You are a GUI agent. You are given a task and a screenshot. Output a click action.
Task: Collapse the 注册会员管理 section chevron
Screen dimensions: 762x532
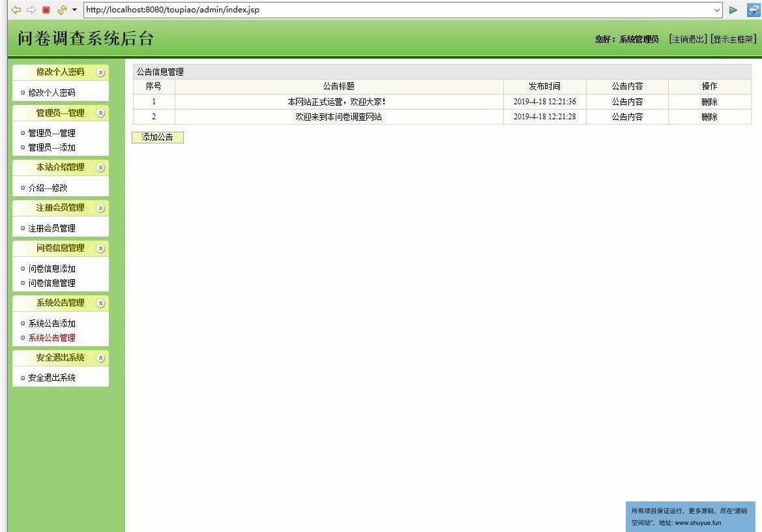pyautogui.click(x=100, y=208)
